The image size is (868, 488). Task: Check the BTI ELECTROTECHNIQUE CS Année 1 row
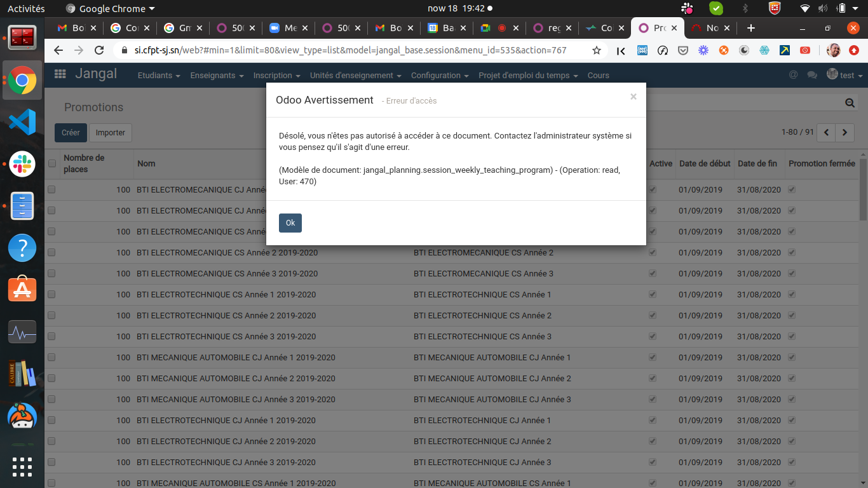point(52,294)
